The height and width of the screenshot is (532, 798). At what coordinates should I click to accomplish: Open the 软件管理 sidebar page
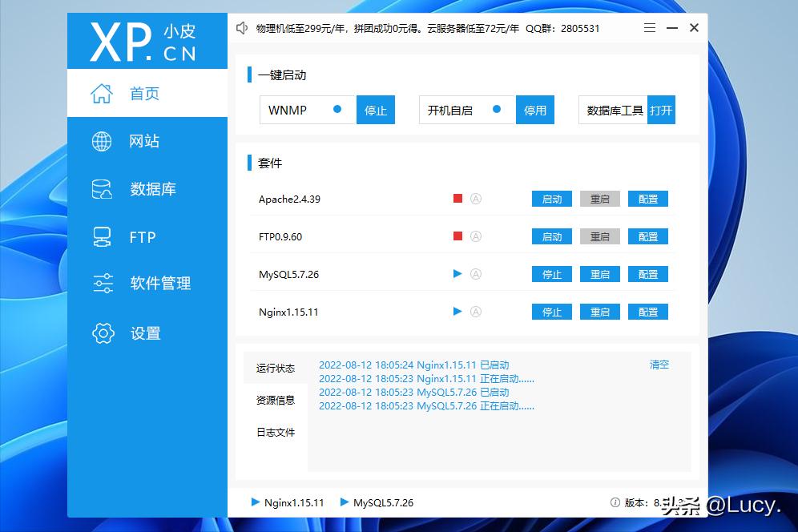(147, 283)
